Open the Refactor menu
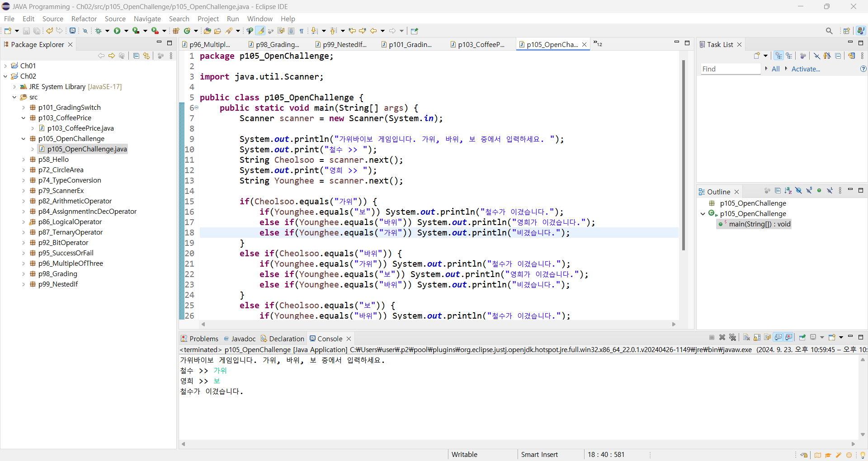The height and width of the screenshot is (461, 868). [x=84, y=19]
